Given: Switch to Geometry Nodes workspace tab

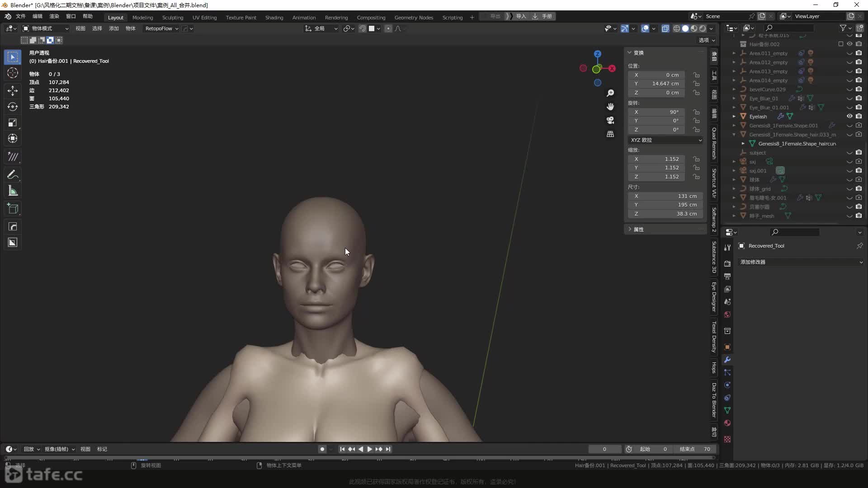Looking at the screenshot, I should coord(414,17).
